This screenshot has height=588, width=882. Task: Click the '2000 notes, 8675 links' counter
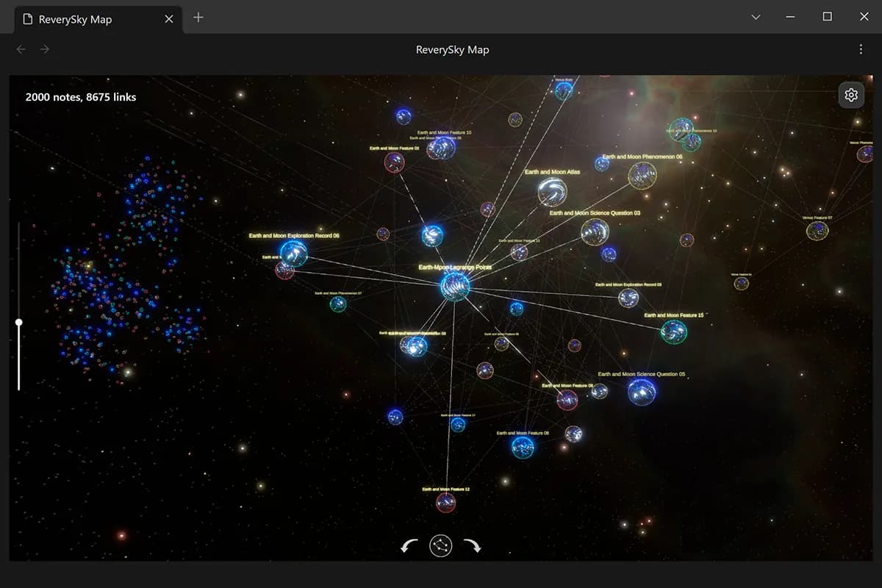click(x=81, y=97)
